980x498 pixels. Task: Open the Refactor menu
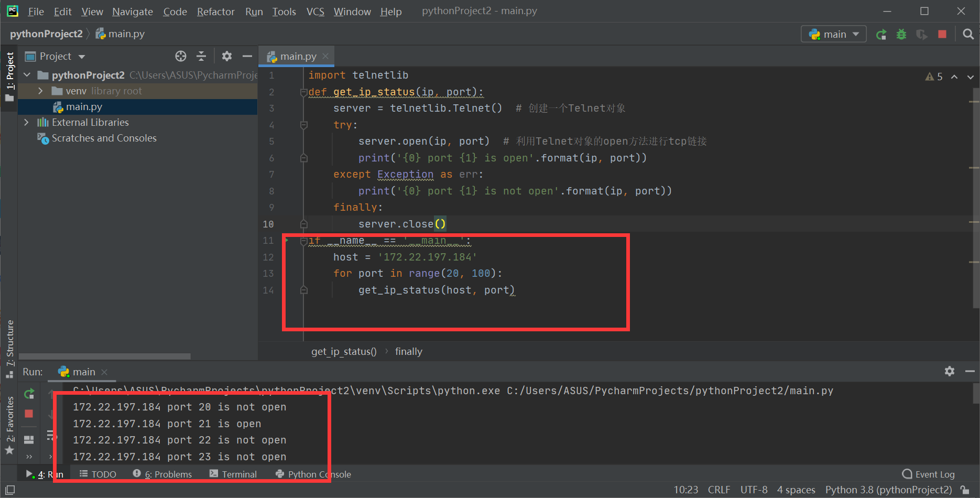click(215, 12)
